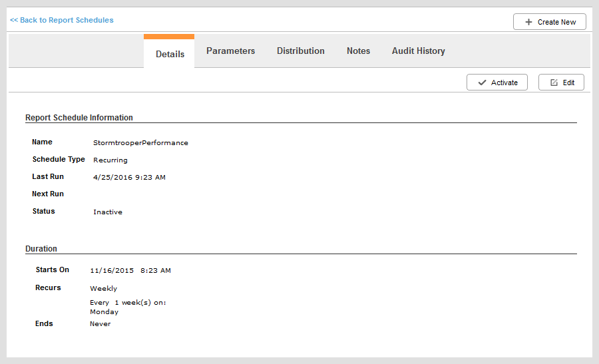
Task: Click the pencil icon on Edit
Action: coord(554,83)
